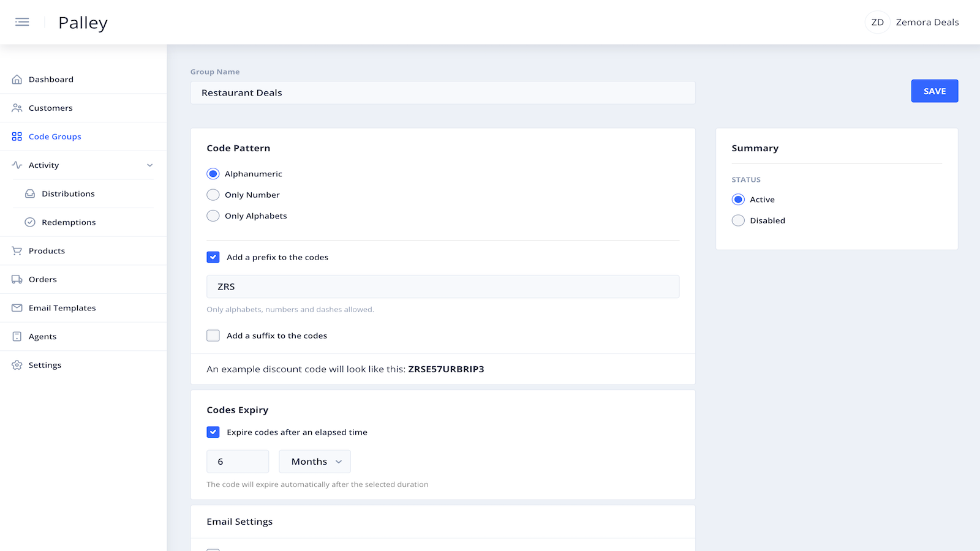980x551 pixels.
Task: Click the ZD avatar circle
Action: (878, 22)
